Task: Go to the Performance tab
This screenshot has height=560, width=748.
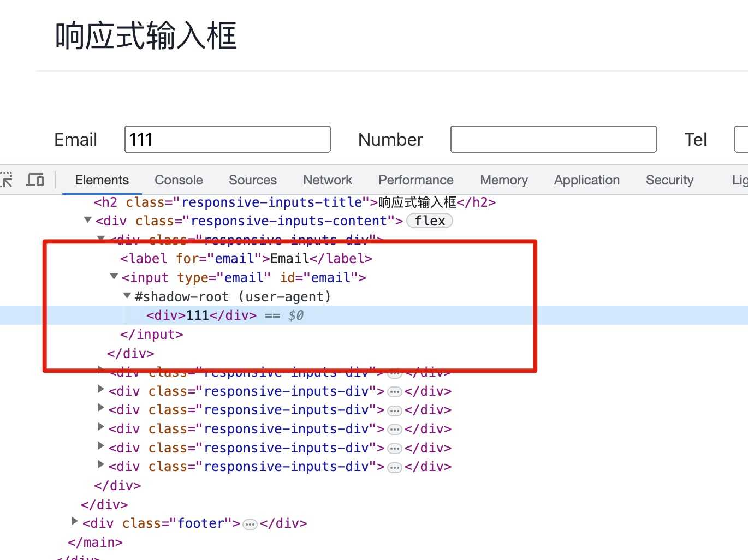Action: tap(416, 180)
